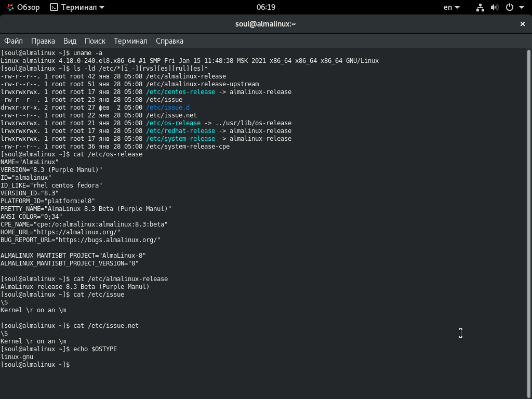The height and width of the screenshot is (399, 532).
Task: Open the en keyboard layout dropdown
Action: click(x=451, y=7)
